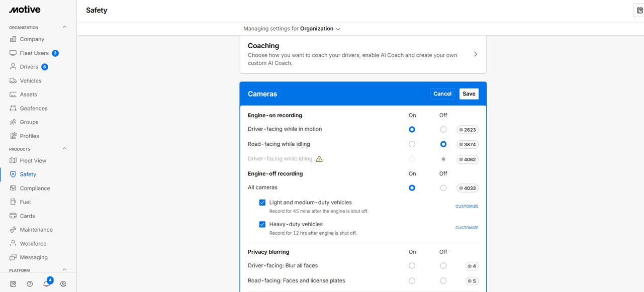Collapse the Organization sidebar section
Screen dimensions: 644x292
64,27
